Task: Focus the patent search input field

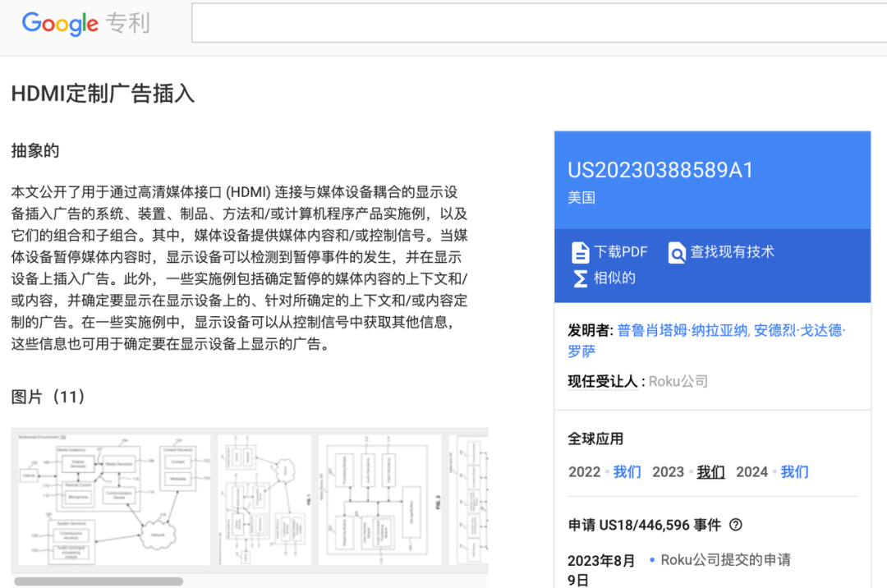Action: tap(539, 23)
